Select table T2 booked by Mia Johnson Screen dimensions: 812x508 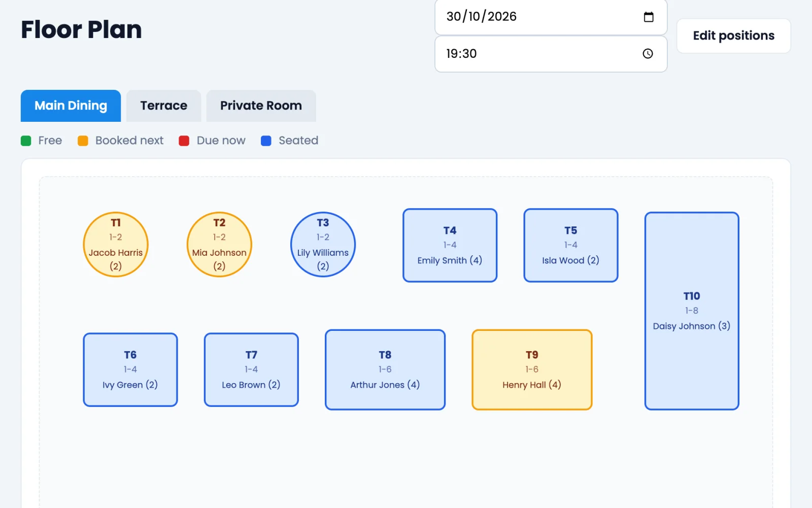(219, 244)
